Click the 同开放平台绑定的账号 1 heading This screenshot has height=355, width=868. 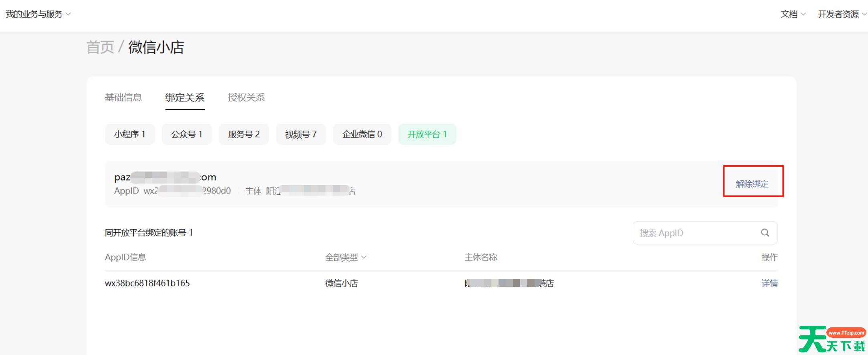click(x=149, y=233)
